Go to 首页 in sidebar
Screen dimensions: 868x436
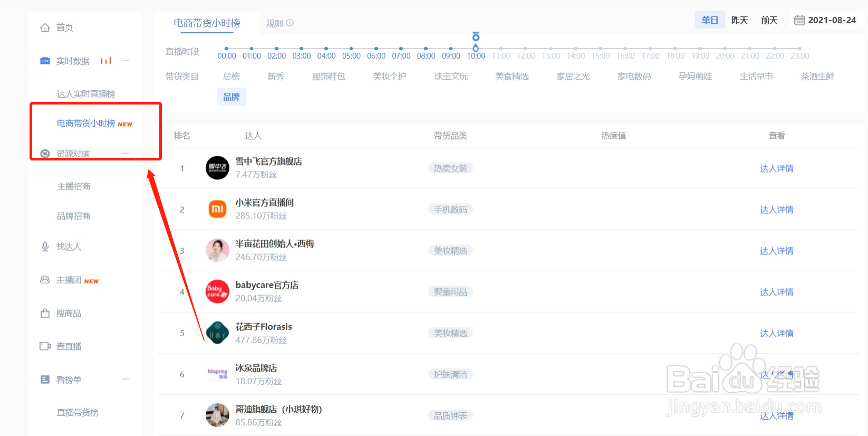tap(64, 27)
